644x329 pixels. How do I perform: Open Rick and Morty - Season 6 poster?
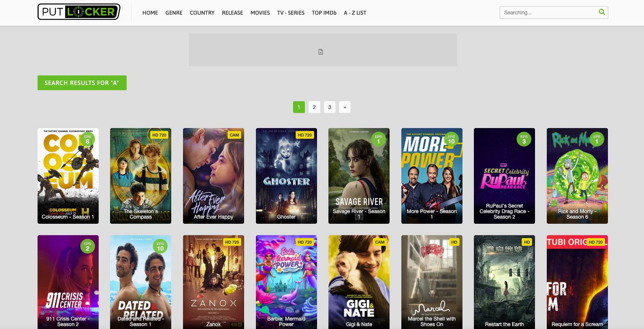point(577,176)
